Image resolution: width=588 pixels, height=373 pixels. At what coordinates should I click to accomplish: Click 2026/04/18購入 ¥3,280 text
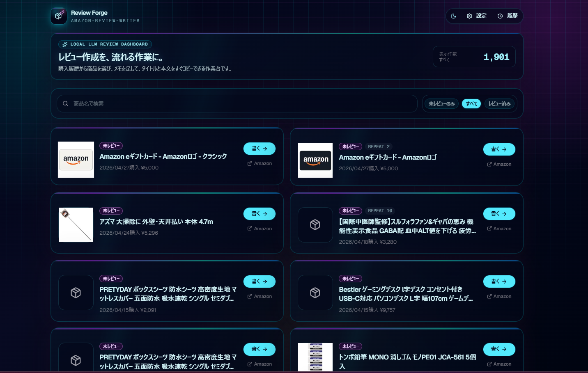pos(367,242)
